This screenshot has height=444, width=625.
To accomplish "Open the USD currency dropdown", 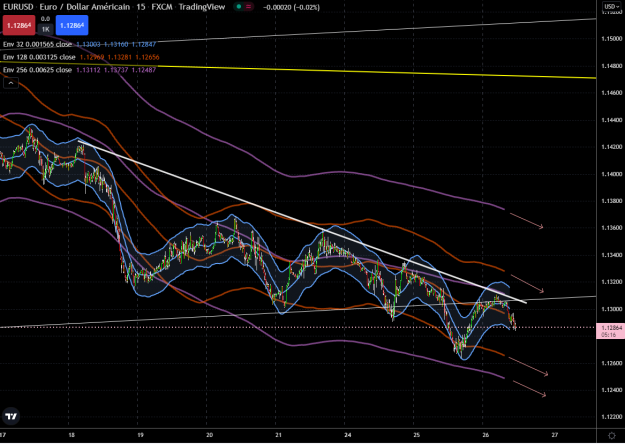I will pos(611,6).
